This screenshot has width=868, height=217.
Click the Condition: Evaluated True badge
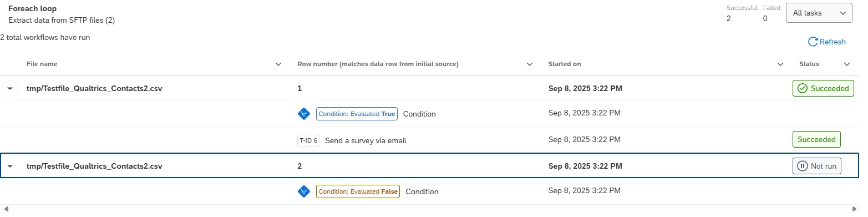[x=357, y=114]
